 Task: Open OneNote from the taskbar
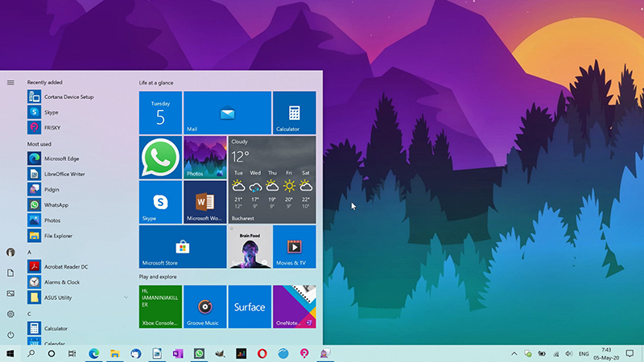click(178, 353)
